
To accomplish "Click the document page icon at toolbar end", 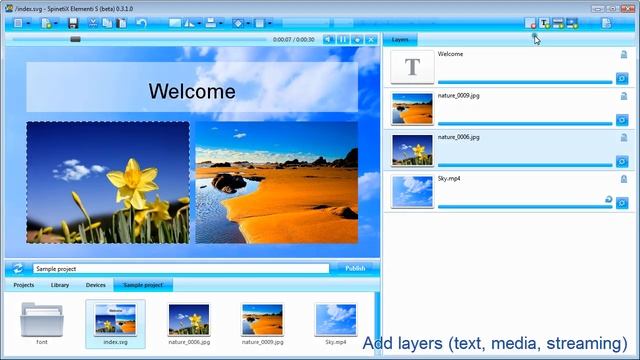I will coord(606,23).
